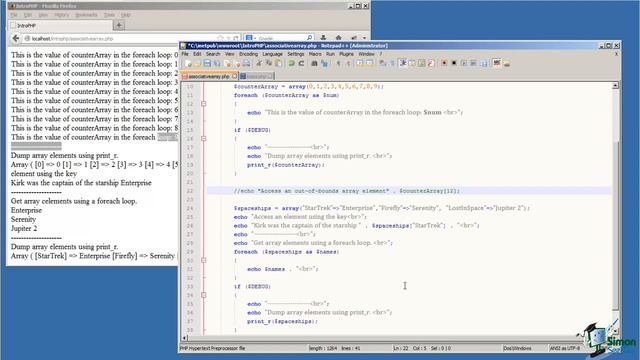
Task: Click the reload icon in Firefox address bar
Action: pos(236,38)
